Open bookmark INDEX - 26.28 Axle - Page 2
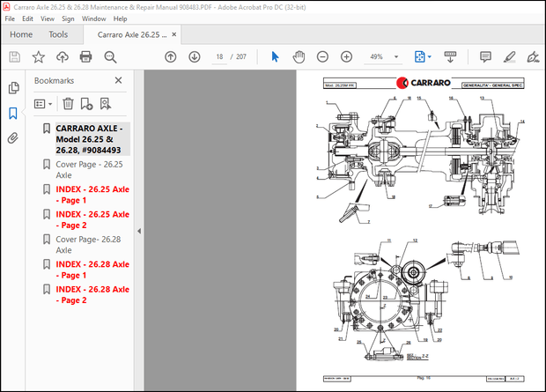 [92, 295]
